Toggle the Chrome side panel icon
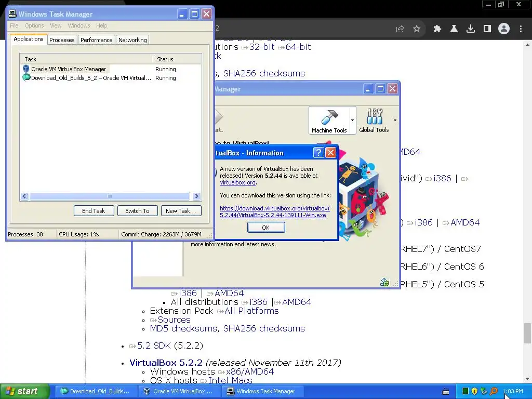 click(x=487, y=29)
